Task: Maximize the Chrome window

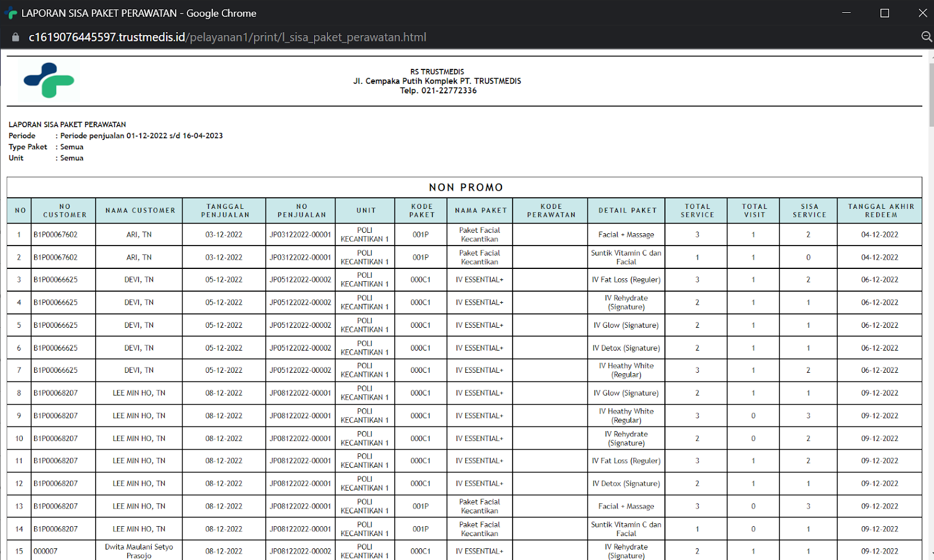Action: (884, 13)
